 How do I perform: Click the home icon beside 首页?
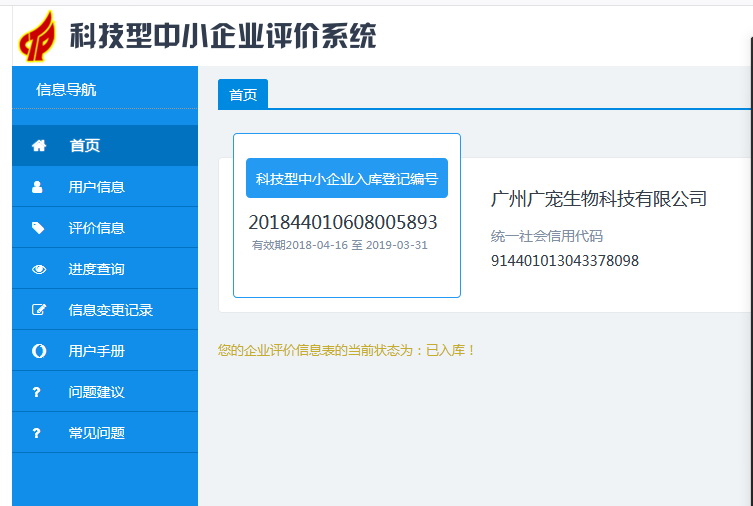[x=39, y=145]
